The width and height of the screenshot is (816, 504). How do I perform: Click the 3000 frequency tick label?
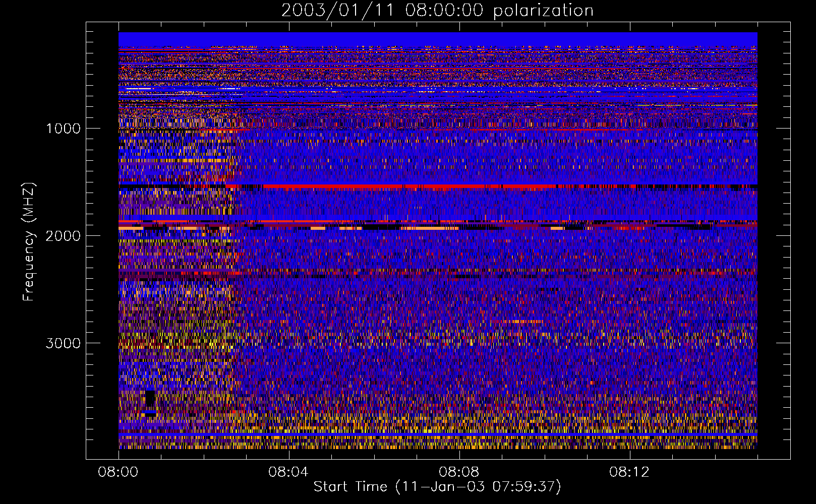(63, 343)
